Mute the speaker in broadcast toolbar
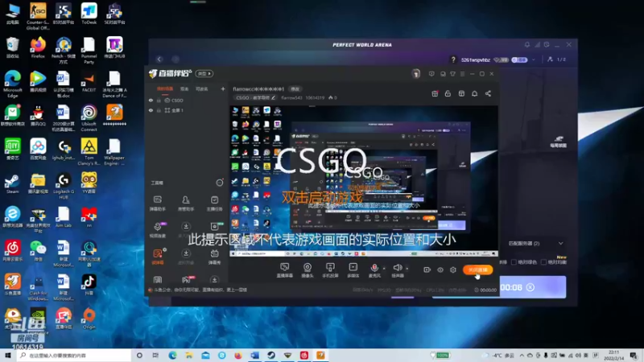 tap(398, 270)
